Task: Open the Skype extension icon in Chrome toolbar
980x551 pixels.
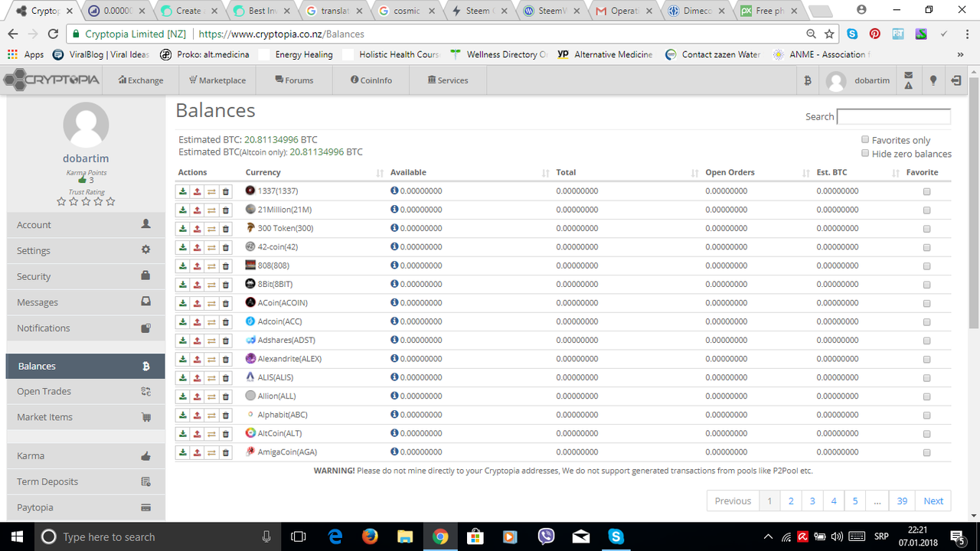Action: tap(852, 34)
